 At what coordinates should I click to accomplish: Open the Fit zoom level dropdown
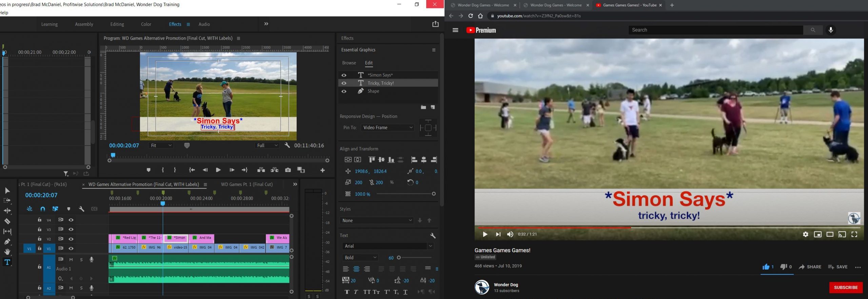161,145
